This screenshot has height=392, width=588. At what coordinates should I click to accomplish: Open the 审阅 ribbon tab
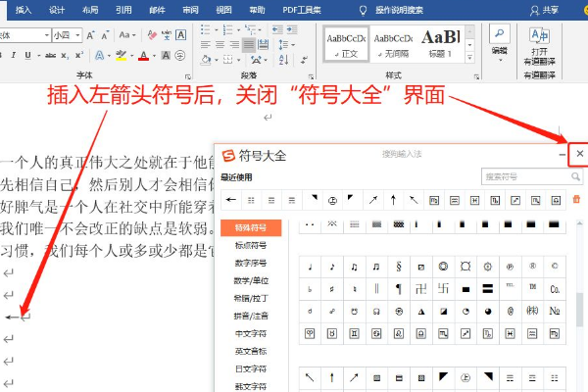pyautogui.click(x=190, y=10)
